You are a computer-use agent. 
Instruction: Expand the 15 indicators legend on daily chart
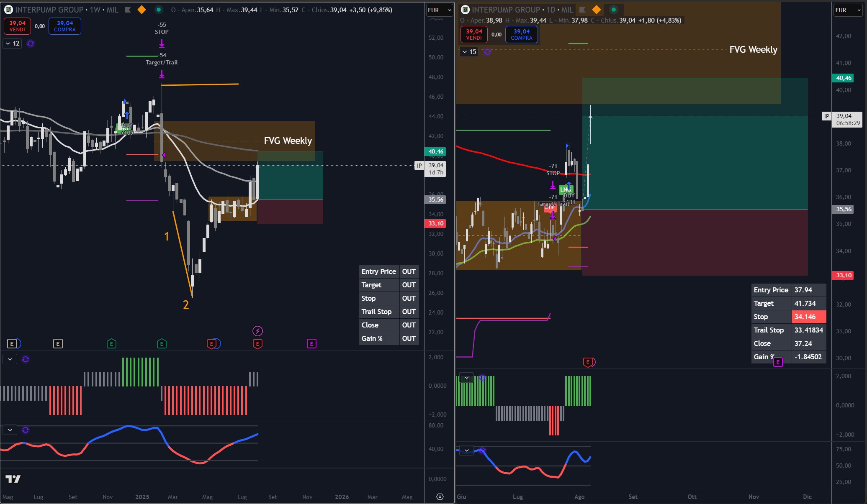point(469,52)
